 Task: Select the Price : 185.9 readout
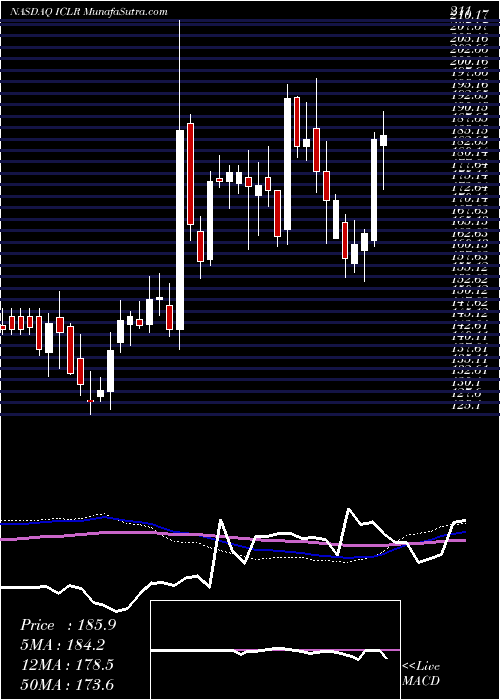point(68,625)
